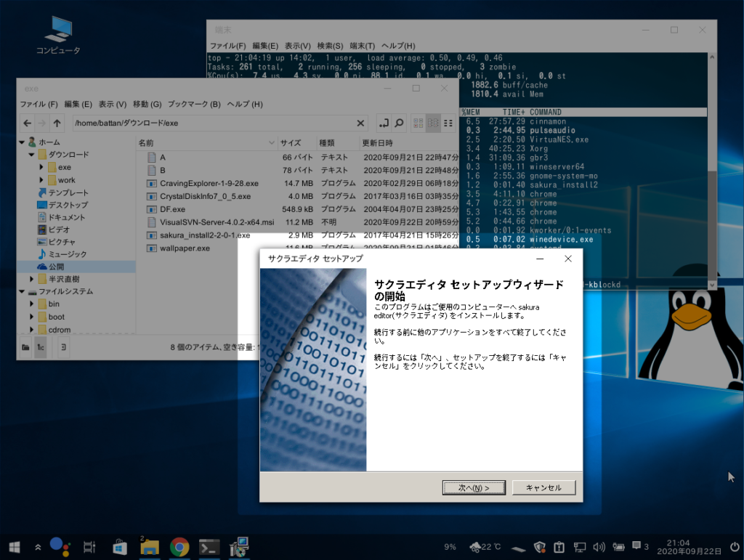
Task: Open 検索(S) menu in terminal window
Action: click(330, 46)
